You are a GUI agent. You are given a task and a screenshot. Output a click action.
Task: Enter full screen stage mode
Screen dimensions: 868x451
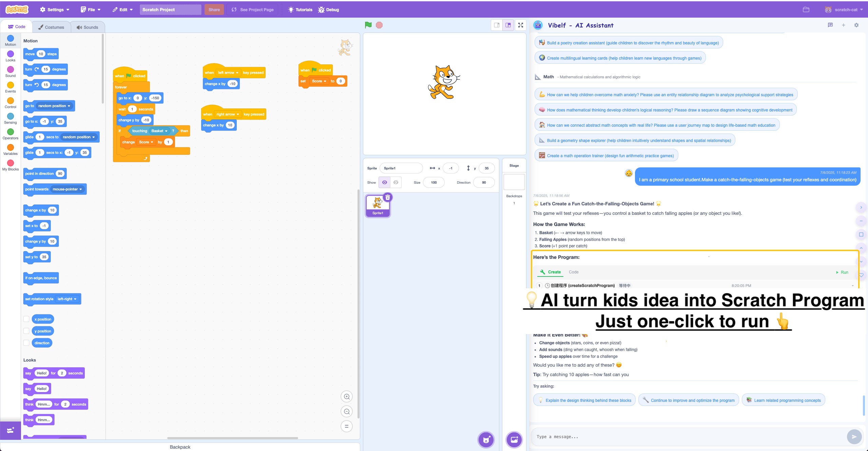(520, 25)
